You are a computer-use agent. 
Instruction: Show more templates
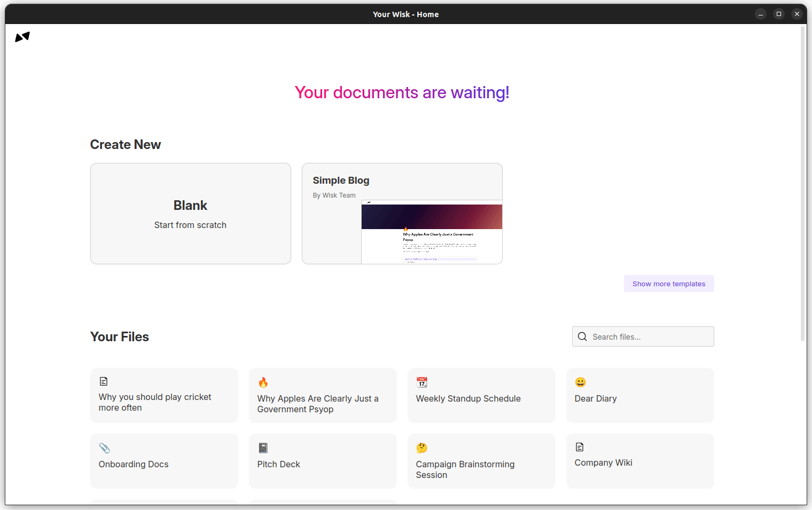click(668, 284)
